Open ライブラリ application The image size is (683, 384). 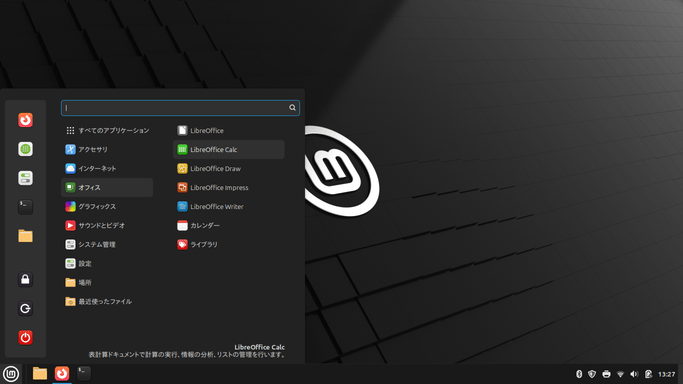[229, 245]
